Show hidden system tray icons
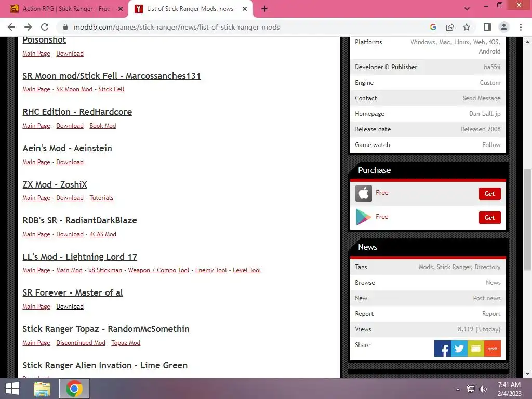Image resolution: width=532 pixels, height=399 pixels. click(x=458, y=389)
